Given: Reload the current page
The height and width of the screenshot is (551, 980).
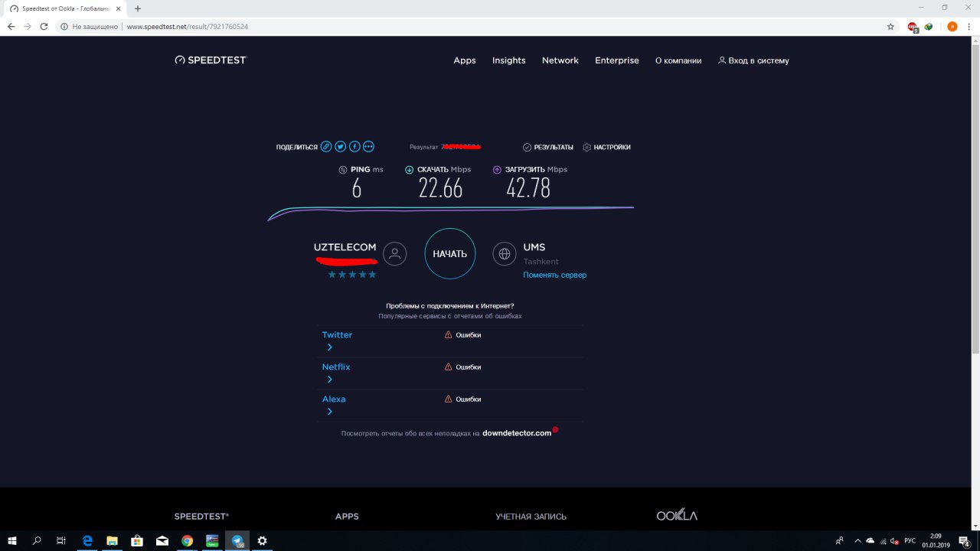Looking at the screenshot, I should (x=44, y=26).
